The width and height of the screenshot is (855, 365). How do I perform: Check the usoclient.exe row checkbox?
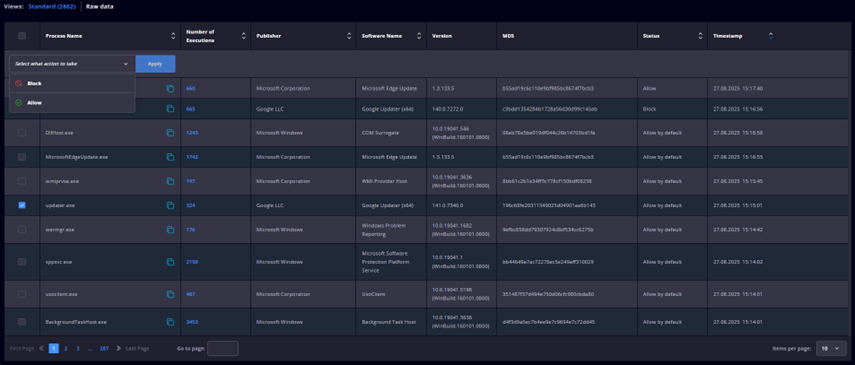click(22, 294)
